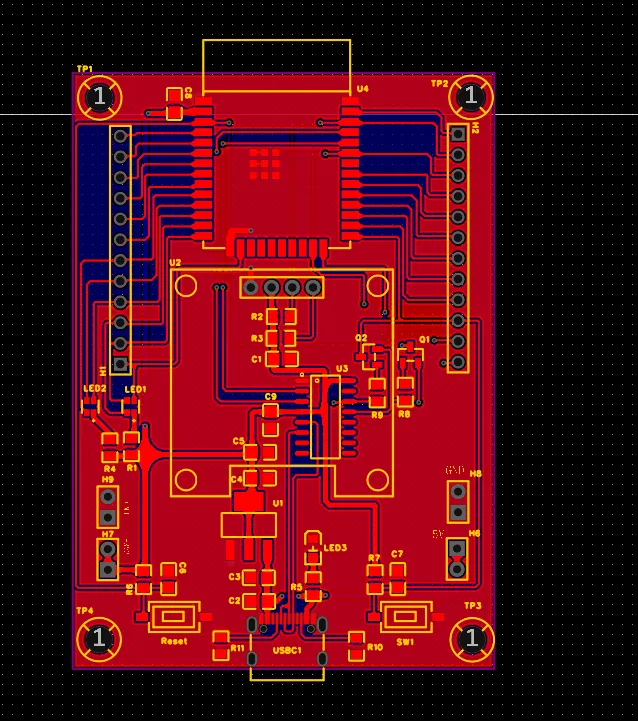Select the H9 two-pin header
Screen dimensions: 638x721
[x=108, y=507]
